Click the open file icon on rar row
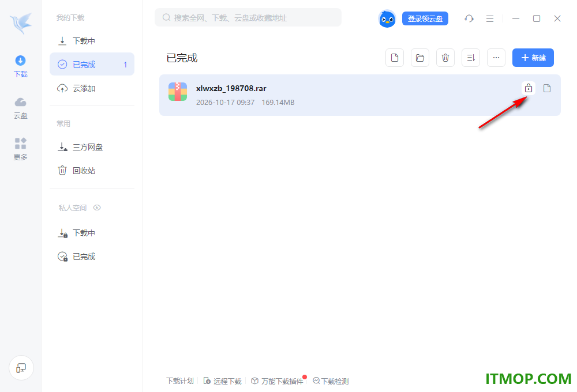 pyautogui.click(x=547, y=88)
